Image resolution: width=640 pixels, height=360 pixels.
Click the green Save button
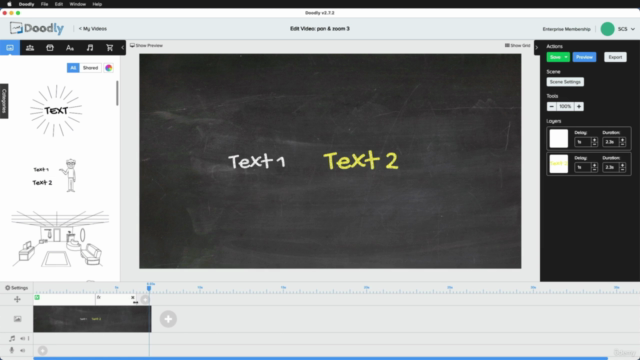[x=555, y=57]
